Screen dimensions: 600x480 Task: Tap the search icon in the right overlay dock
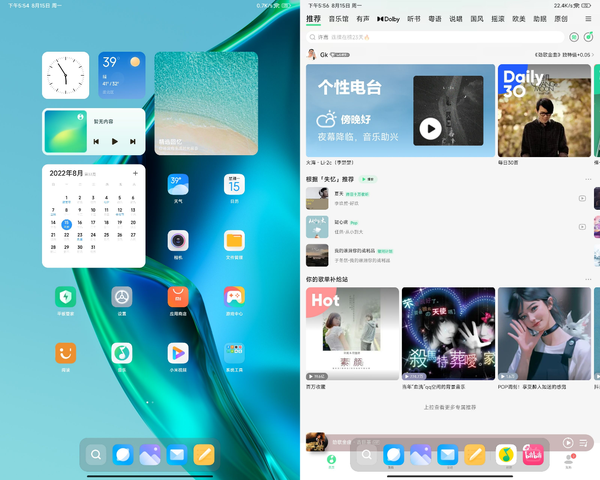pos(367,454)
